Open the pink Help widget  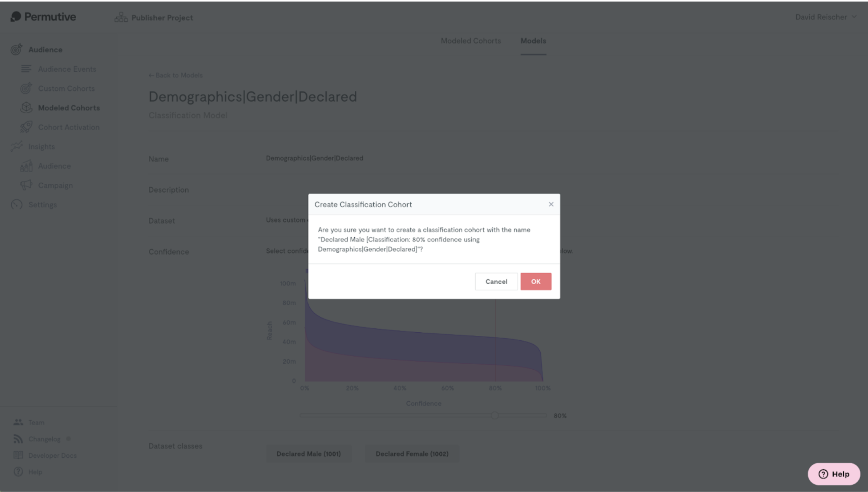834,474
